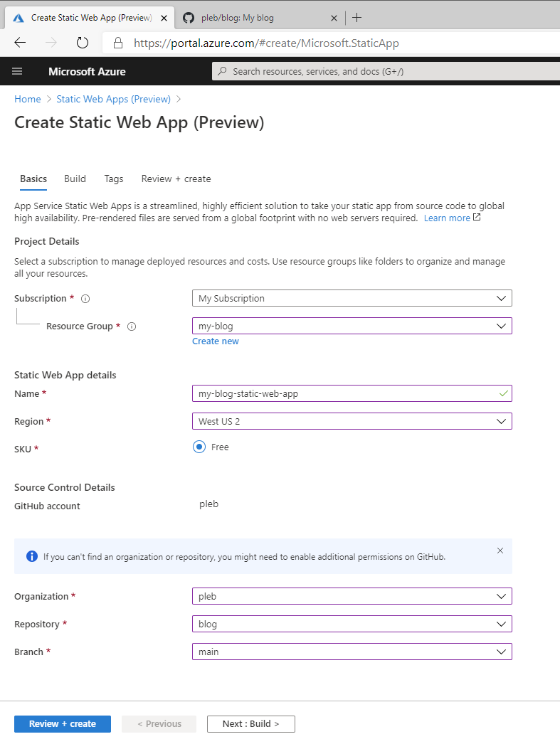Click the Next : Build button
The image size is (560, 744).
[251, 723]
